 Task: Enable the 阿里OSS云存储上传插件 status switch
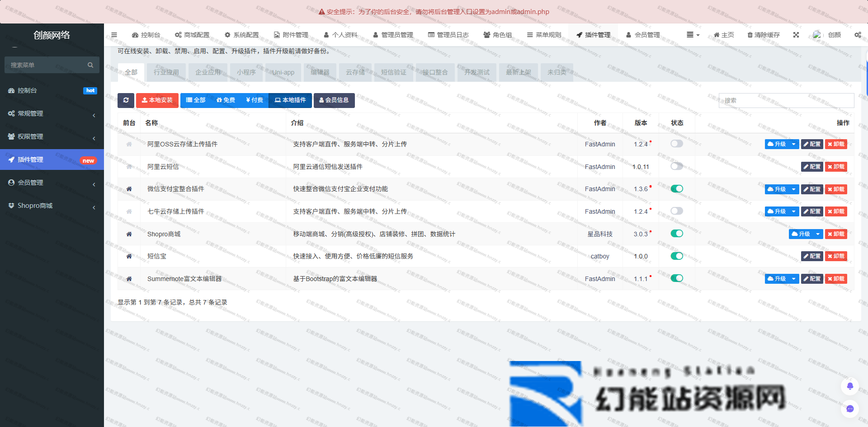pyautogui.click(x=677, y=144)
